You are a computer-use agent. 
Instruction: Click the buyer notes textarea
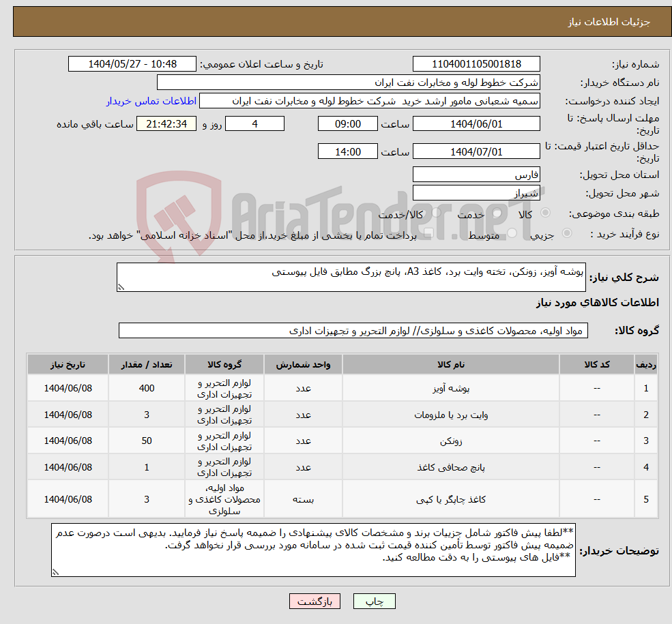click(313, 550)
